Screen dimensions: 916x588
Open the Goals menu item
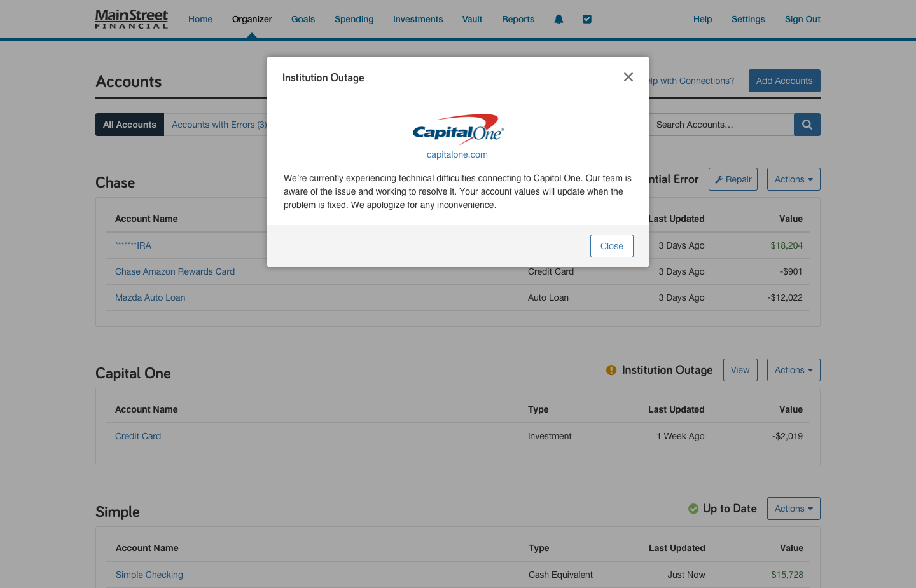pyautogui.click(x=303, y=19)
